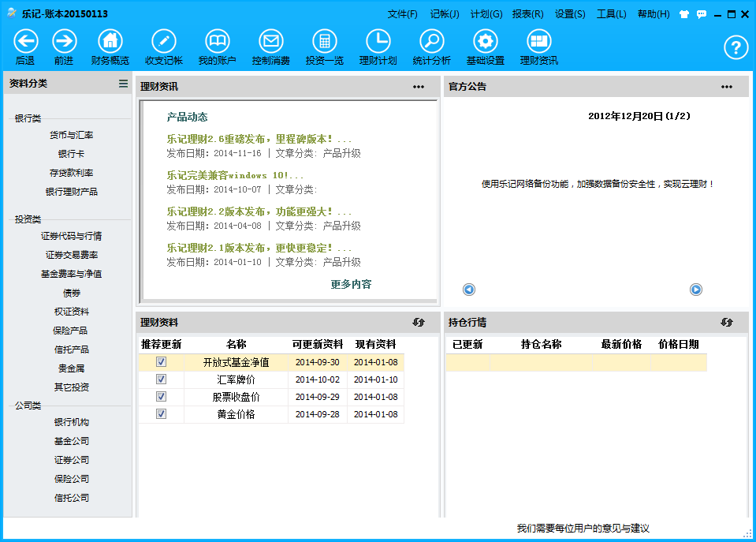This screenshot has width=756, height=542.
Task: Collapse the 资料分类 sidebar menu
Action: click(123, 84)
